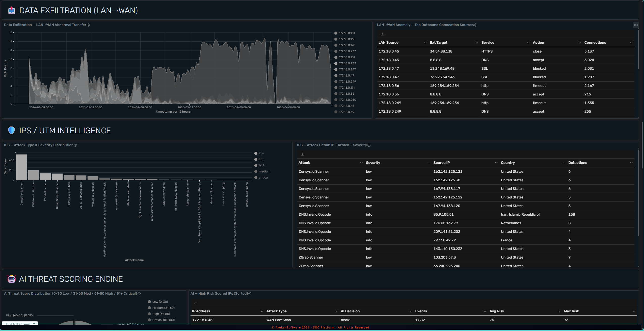Viewport: 644px width, 331px height.
Task: Open panel options menu for Outbound Connection Sources
Action: coord(636,25)
